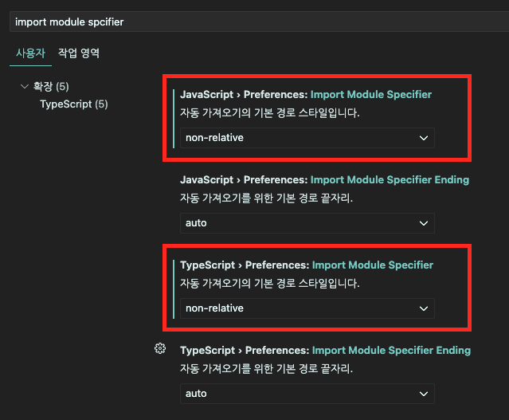Open JavaScript Import Module Specifier dropdown
This screenshot has width=509, height=420.
click(x=307, y=138)
